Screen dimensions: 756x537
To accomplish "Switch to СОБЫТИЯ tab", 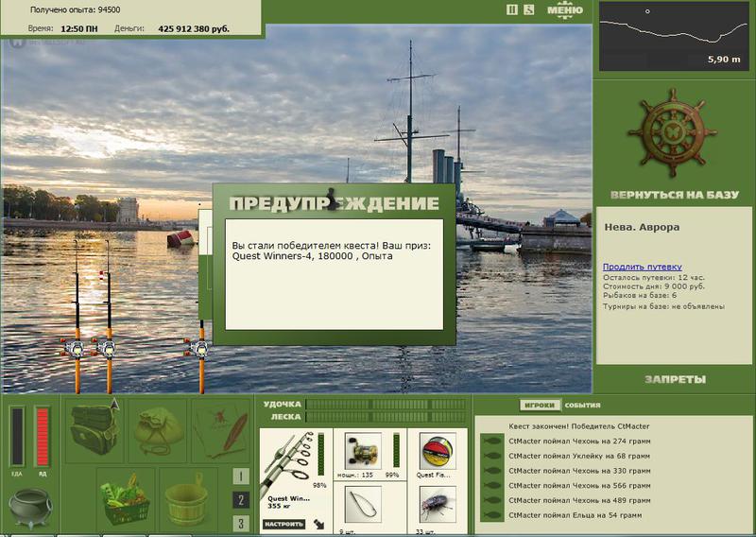I will pyautogui.click(x=582, y=406).
